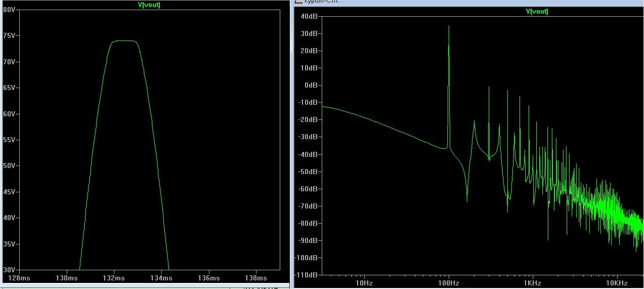Click the 1KHz label on the frequency axis
This screenshot has height=289, width=644.
point(532,283)
